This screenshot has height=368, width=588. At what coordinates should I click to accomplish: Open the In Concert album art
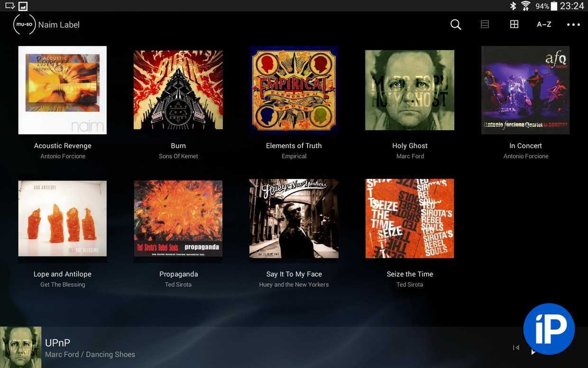tap(525, 90)
